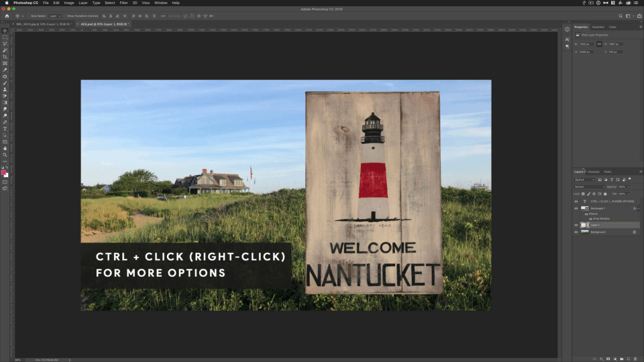Change the screen mode
Screen dimensions: 644x362
[5, 189]
